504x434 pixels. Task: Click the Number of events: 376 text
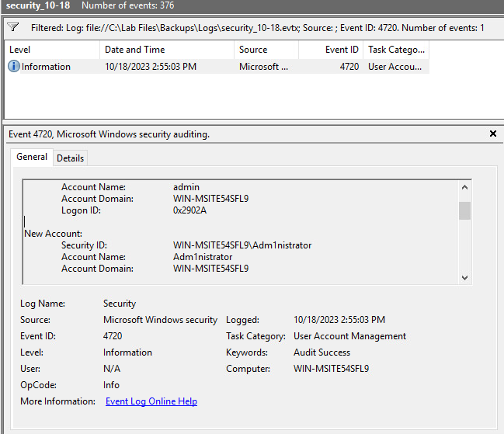[x=128, y=5]
